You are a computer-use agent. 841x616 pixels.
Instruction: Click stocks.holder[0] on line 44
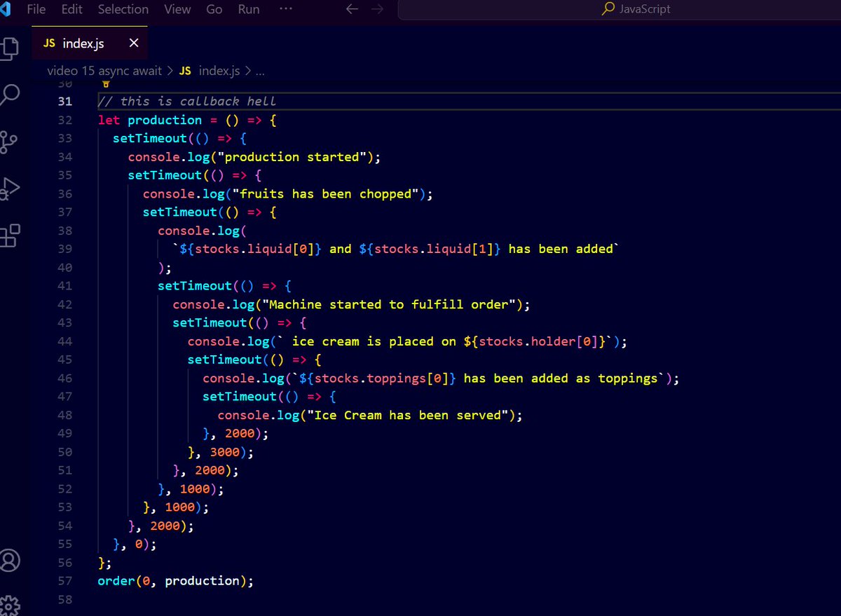538,341
